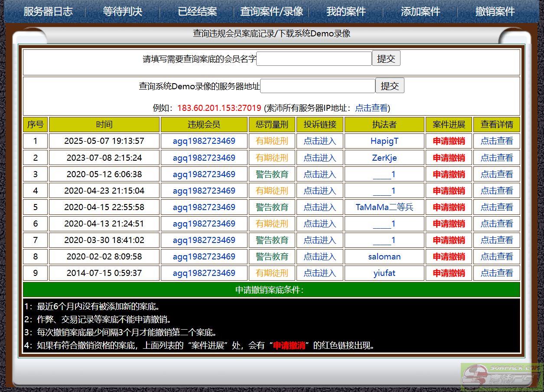Open 有期徒刑 penalty link in row 6
544x392 pixels.
coord(272,224)
